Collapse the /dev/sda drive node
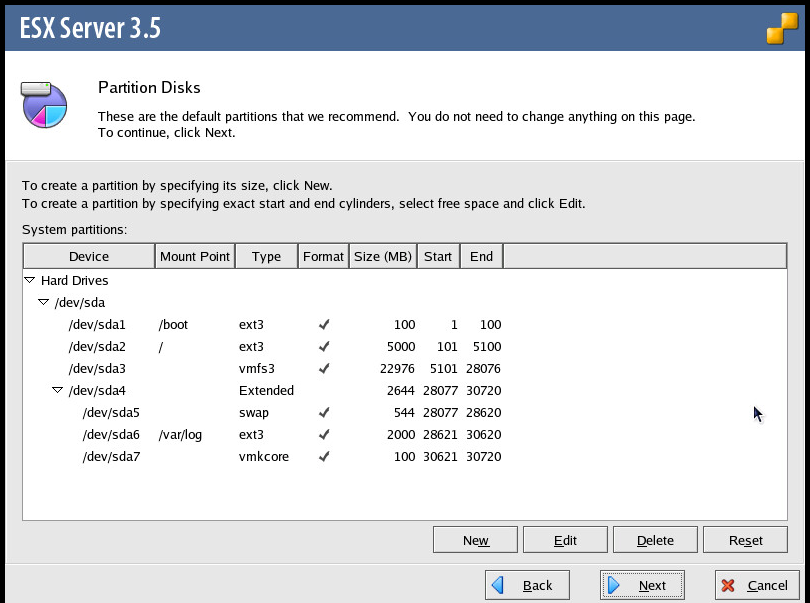 43,302
